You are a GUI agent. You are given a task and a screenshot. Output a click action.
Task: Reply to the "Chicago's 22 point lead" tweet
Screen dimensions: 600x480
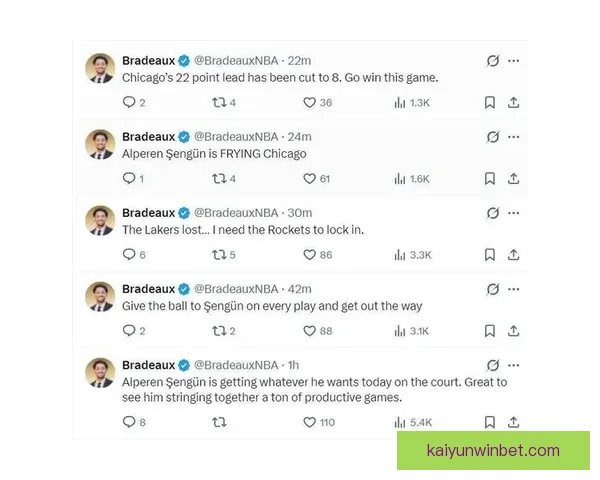tap(127, 102)
